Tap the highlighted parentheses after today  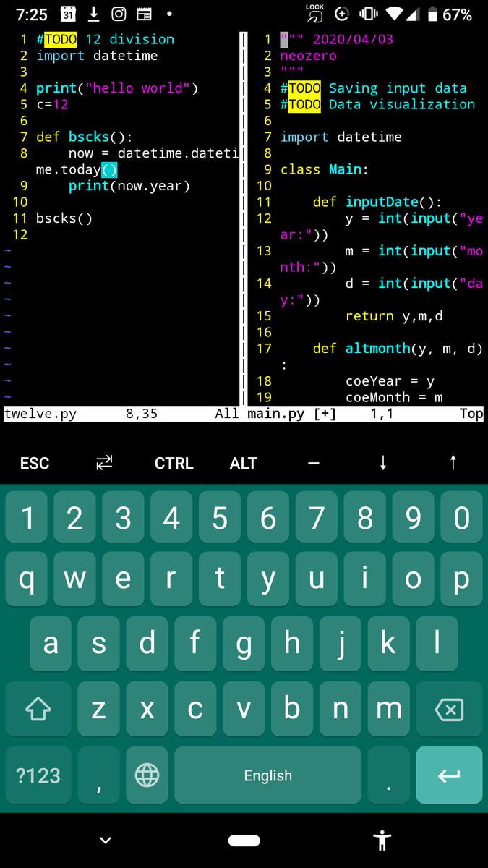point(109,169)
